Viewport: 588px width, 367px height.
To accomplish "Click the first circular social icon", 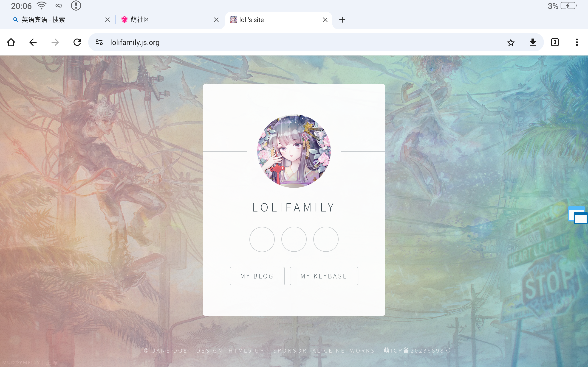I will [x=262, y=239].
